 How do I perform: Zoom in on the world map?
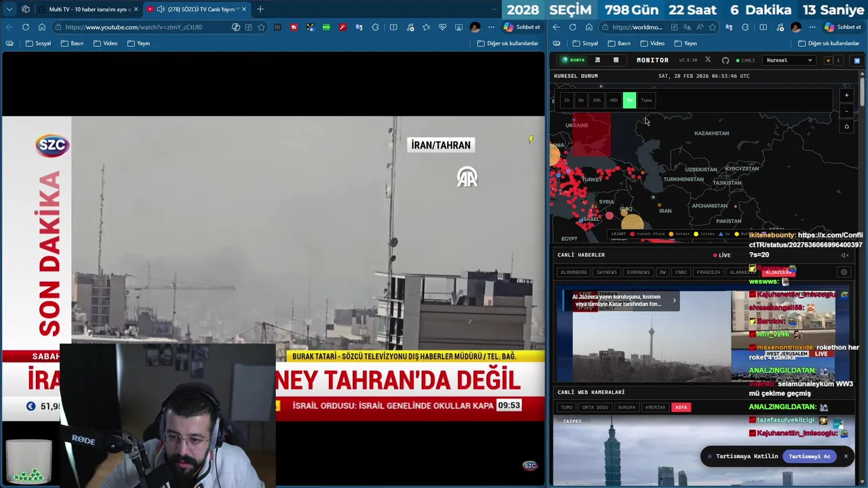[x=846, y=96]
